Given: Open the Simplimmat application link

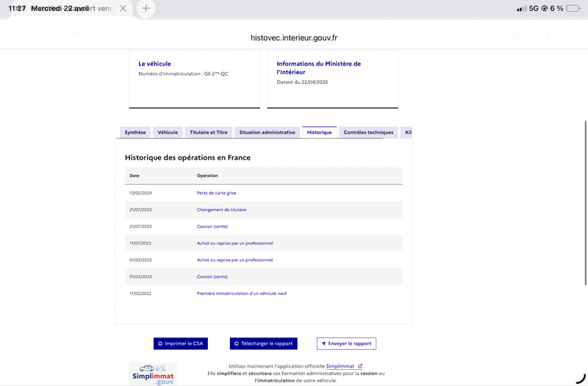Looking at the screenshot, I should point(340,366).
